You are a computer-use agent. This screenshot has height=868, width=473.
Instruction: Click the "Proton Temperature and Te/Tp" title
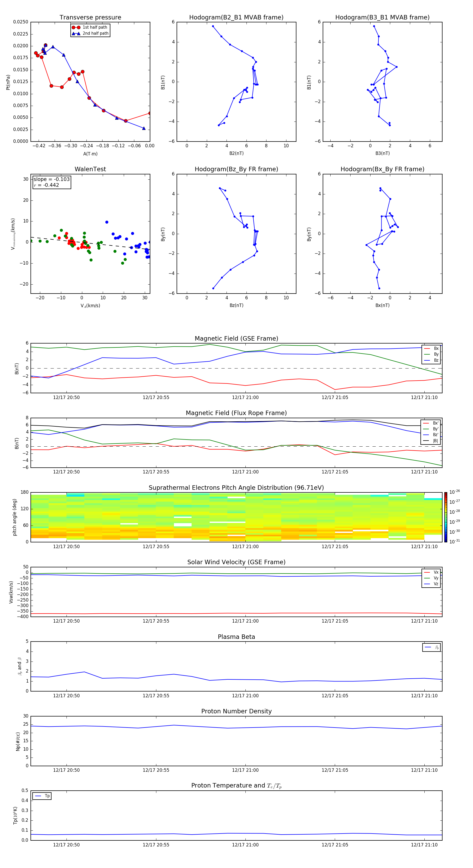point(236,786)
